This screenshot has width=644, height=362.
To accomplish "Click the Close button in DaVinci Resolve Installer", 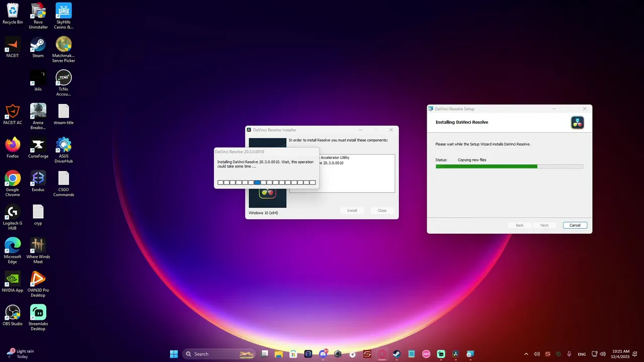I will coord(382,211).
